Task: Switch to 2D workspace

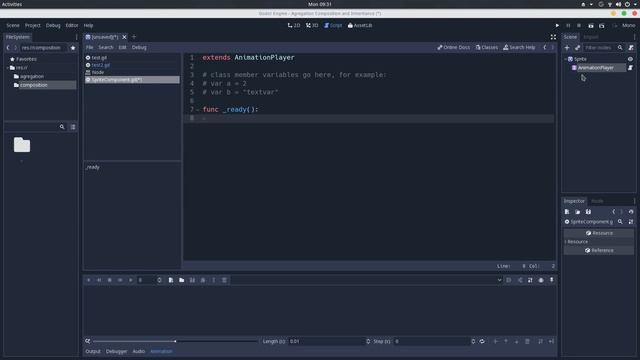Action: click(293, 25)
